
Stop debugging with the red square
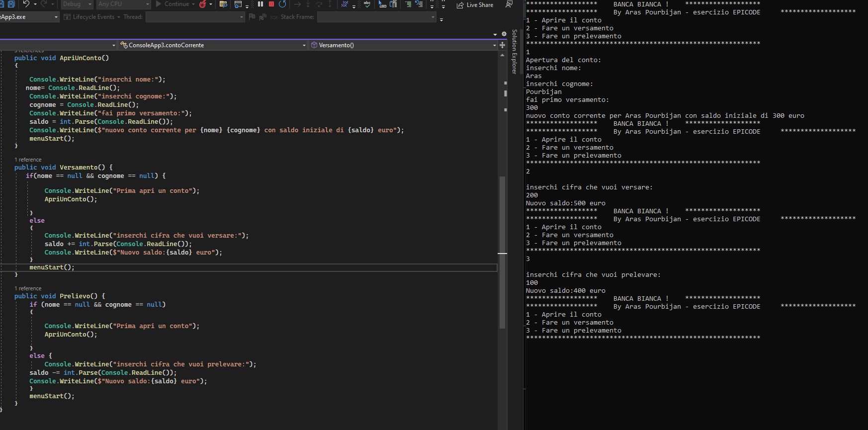coord(271,4)
